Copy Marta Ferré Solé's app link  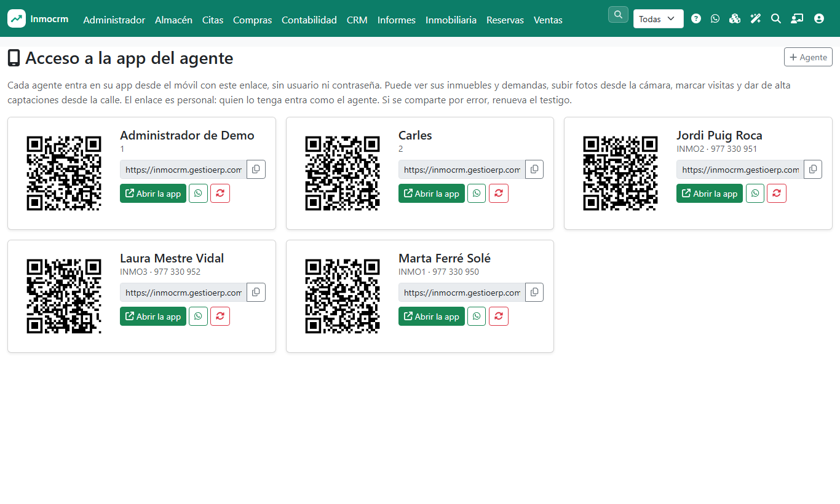point(534,293)
